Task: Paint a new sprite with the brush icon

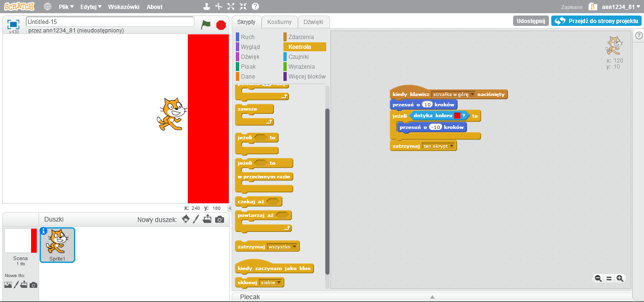Action: click(196, 219)
